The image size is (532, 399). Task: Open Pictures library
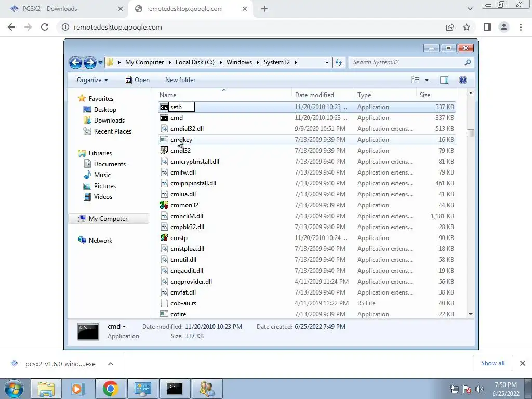point(100,186)
